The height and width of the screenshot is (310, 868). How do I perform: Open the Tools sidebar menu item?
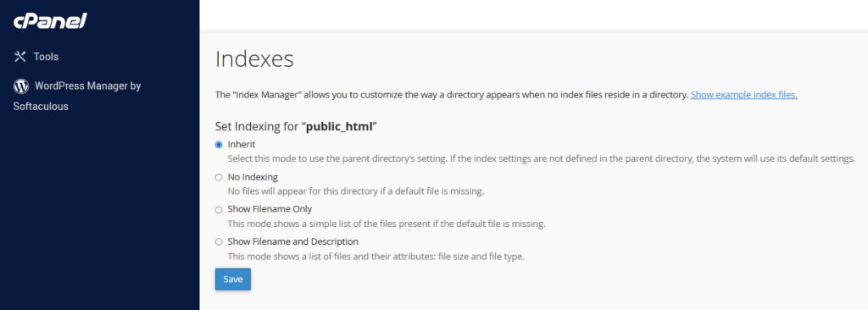pyautogui.click(x=36, y=57)
